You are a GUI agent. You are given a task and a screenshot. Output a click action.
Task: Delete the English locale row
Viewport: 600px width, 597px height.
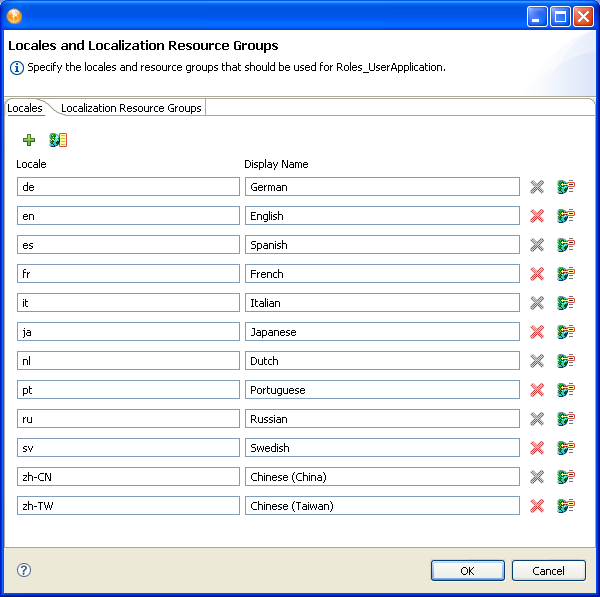[537, 216]
